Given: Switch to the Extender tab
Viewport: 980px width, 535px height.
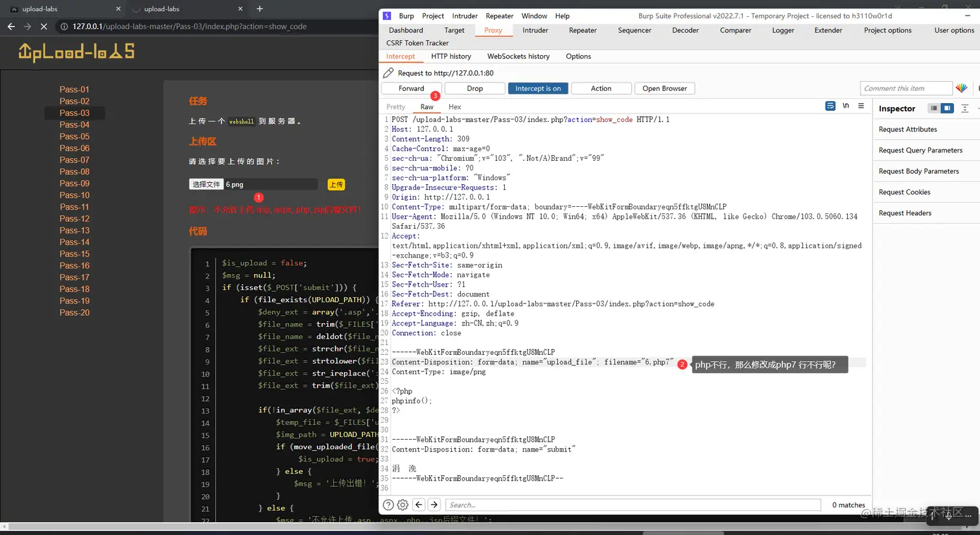Looking at the screenshot, I should (x=828, y=30).
